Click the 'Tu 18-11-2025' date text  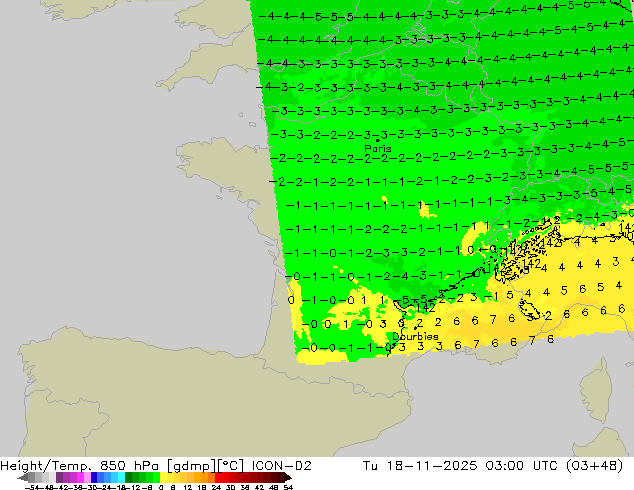click(x=420, y=466)
